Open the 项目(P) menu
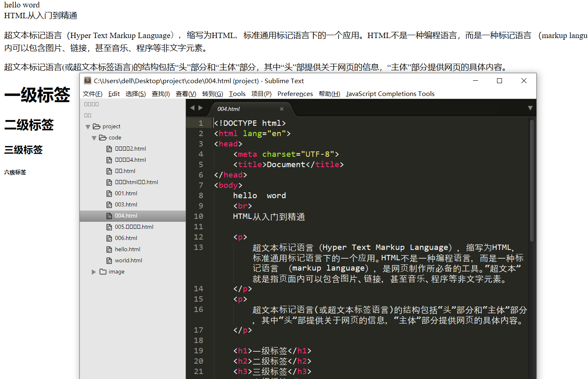The height and width of the screenshot is (379, 588). click(261, 94)
